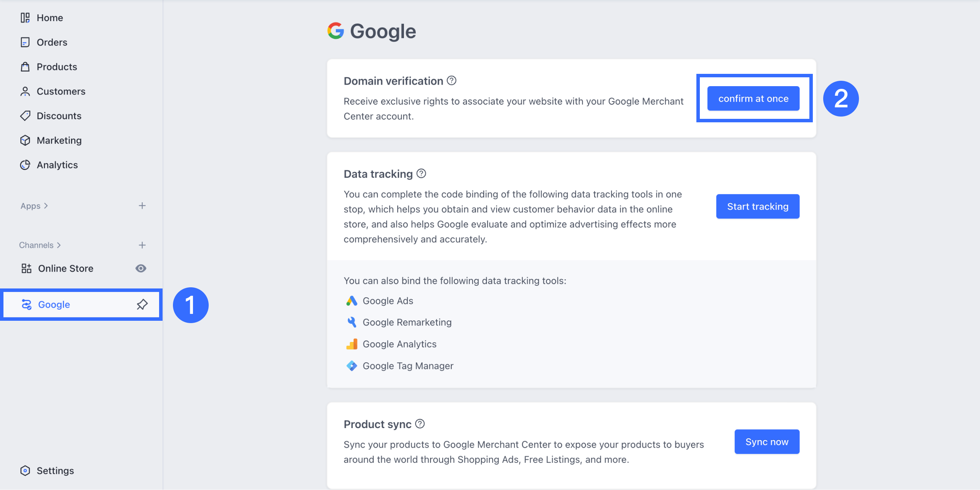The width and height of the screenshot is (980, 490).
Task: Click the Google Ads icon
Action: pos(352,301)
